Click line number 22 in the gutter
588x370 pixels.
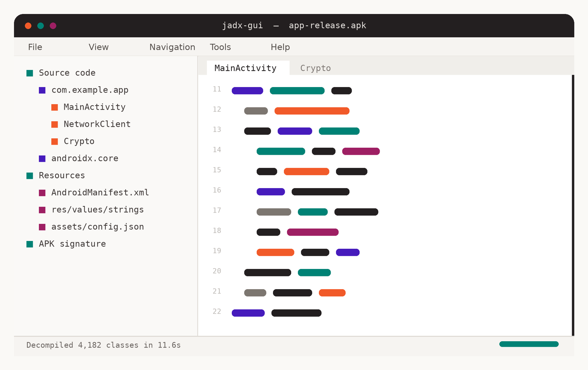217,312
